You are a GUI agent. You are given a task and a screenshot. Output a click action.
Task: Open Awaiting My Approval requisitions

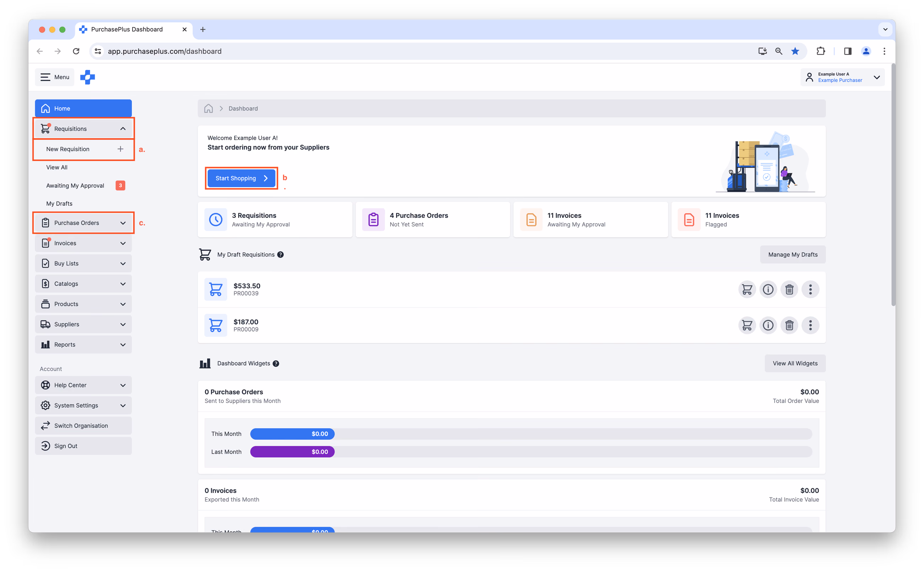tap(75, 186)
